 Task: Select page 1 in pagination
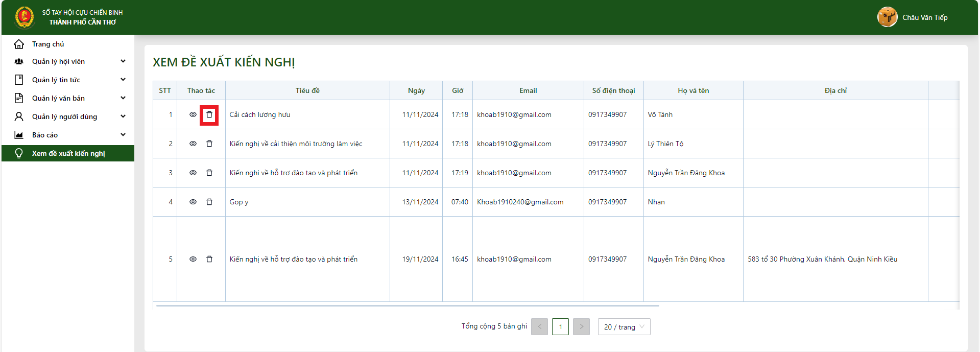click(x=560, y=327)
